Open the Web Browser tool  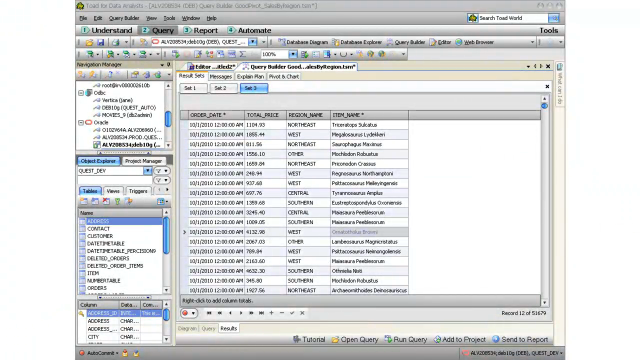[475, 42]
